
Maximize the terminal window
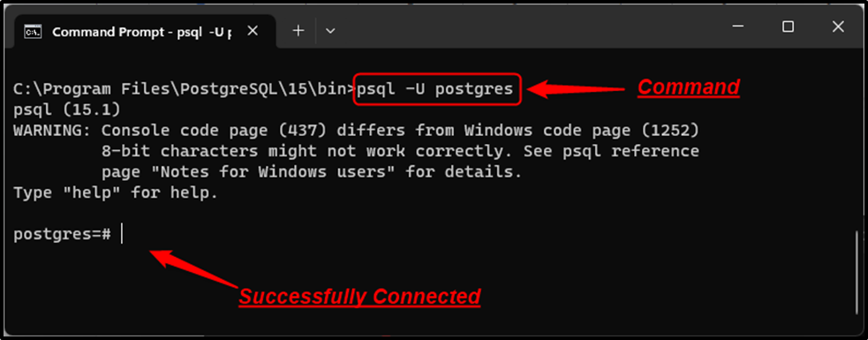(x=788, y=26)
